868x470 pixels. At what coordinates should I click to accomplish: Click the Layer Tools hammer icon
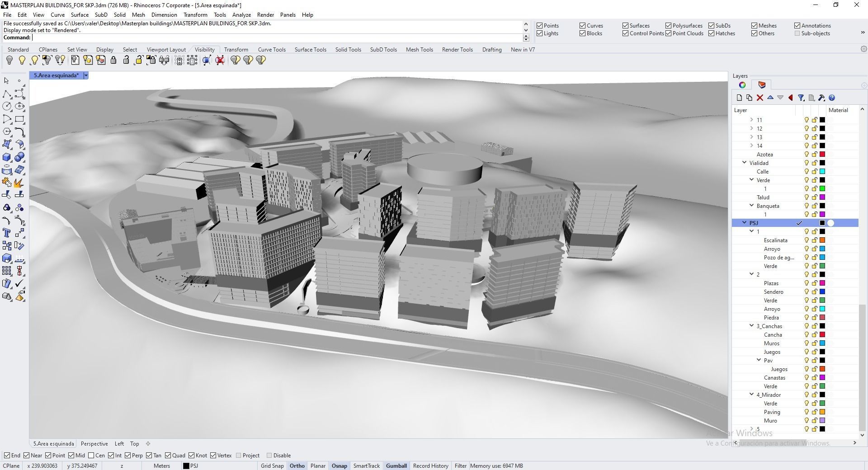[822, 98]
